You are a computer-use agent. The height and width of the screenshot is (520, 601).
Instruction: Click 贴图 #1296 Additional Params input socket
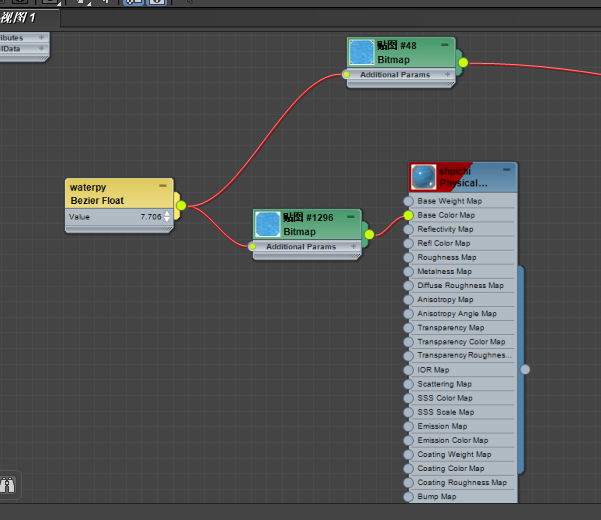pyautogui.click(x=252, y=247)
